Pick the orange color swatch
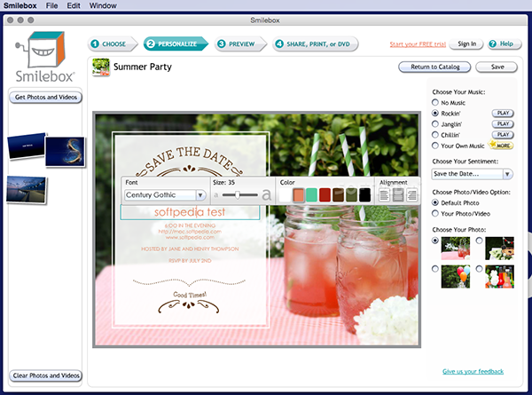Viewport: 532px width, 395px height. tap(298, 195)
